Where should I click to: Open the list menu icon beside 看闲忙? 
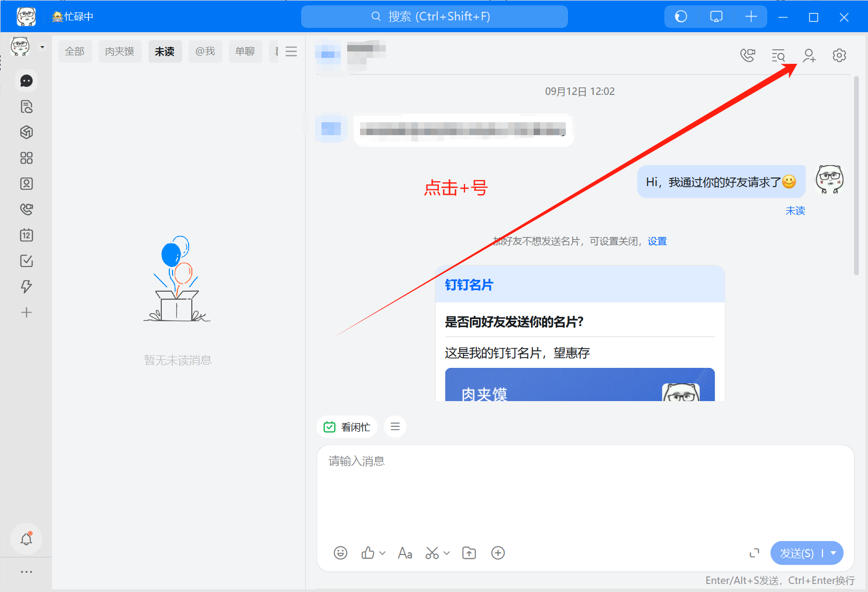395,427
